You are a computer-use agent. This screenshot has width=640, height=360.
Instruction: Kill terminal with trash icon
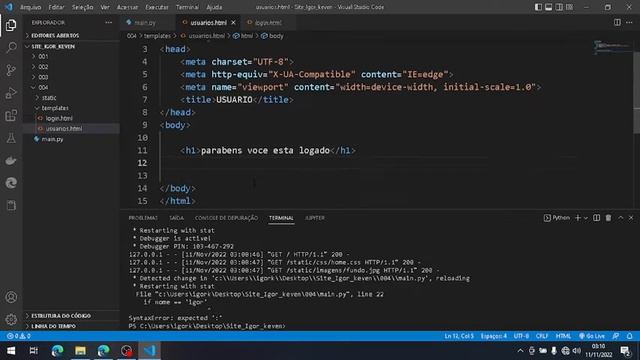(608, 218)
